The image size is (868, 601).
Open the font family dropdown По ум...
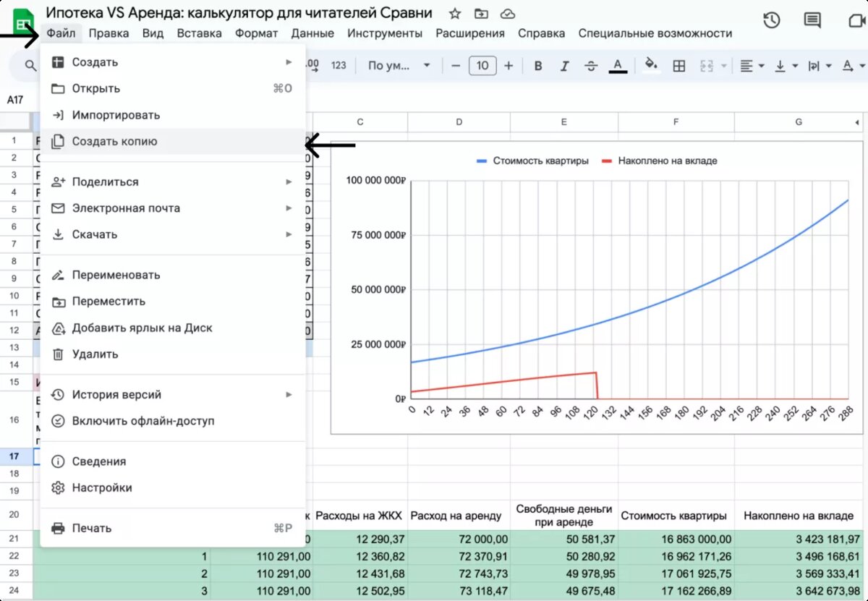coord(399,66)
